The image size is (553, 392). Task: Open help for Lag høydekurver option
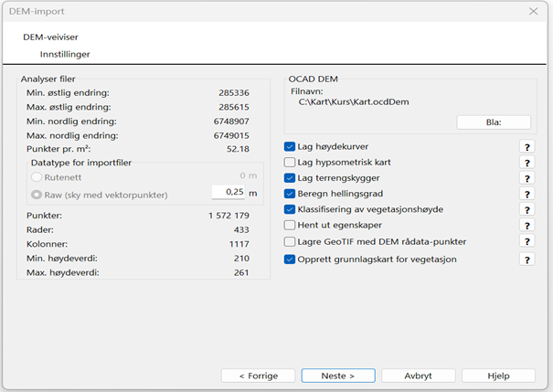point(526,147)
